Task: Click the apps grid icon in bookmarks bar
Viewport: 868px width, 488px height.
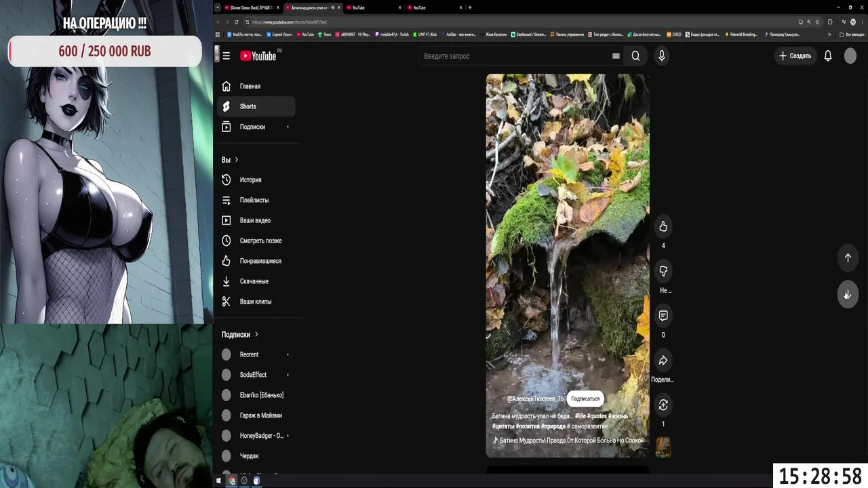Action: (x=218, y=34)
